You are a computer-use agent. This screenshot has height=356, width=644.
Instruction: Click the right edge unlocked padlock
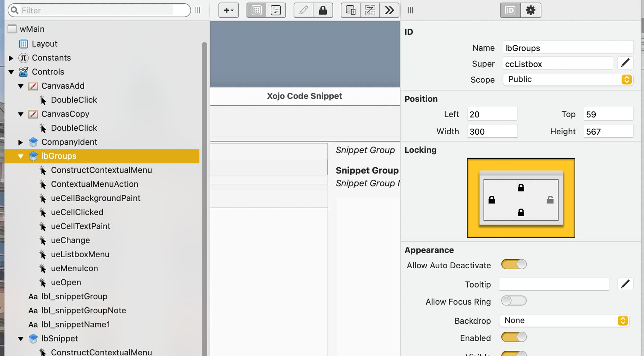tap(550, 200)
